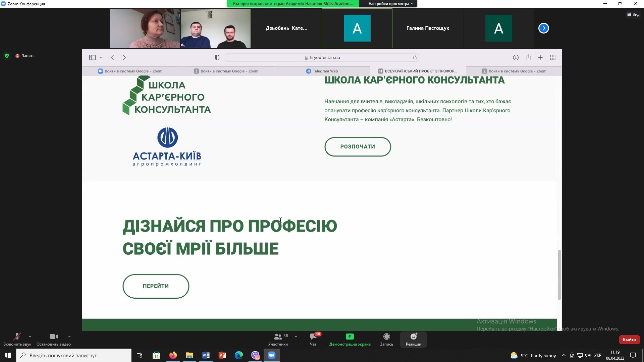Open the Реакции reactions icon
644x362 pixels.
[413, 337]
